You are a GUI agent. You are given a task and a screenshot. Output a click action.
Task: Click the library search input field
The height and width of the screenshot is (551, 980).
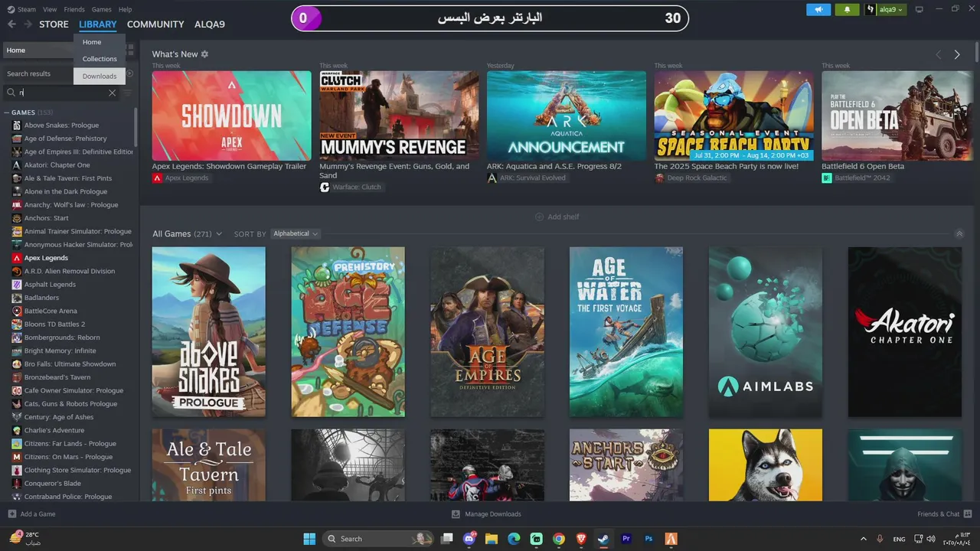click(62, 93)
